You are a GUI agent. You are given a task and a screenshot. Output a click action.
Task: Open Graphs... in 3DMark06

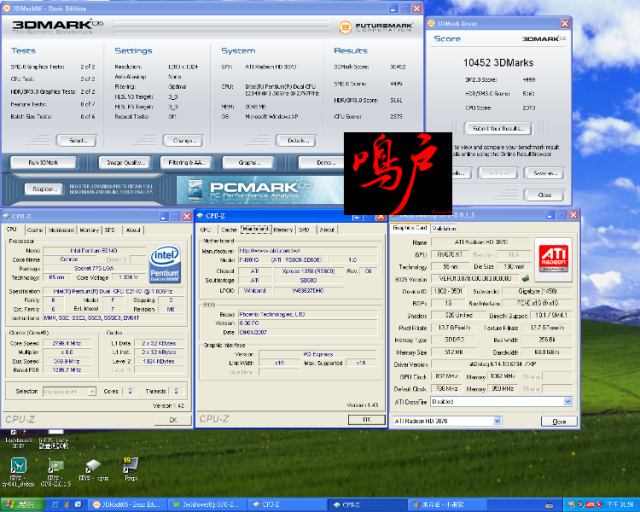point(249,163)
